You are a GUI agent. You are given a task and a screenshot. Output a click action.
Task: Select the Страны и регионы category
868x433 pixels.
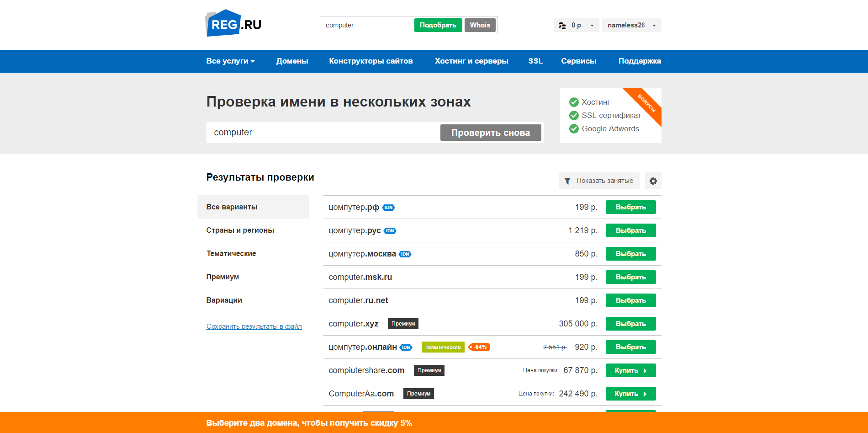tap(240, 230)
